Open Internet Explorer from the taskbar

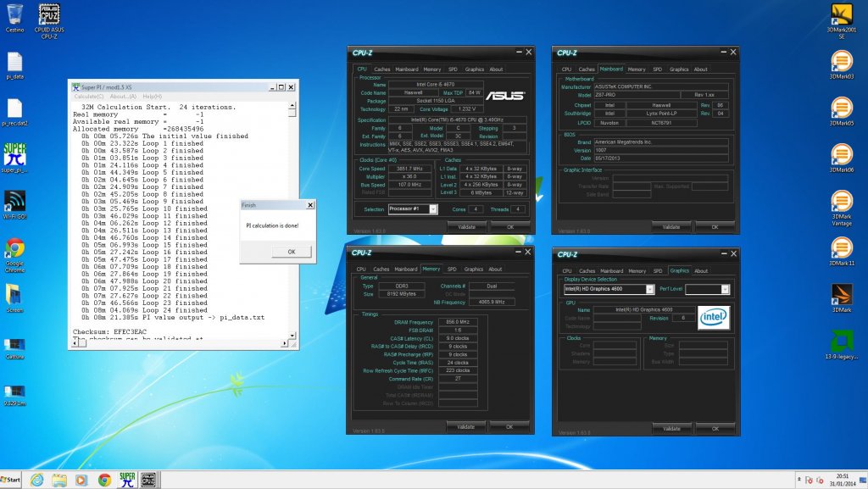point(37,480)
